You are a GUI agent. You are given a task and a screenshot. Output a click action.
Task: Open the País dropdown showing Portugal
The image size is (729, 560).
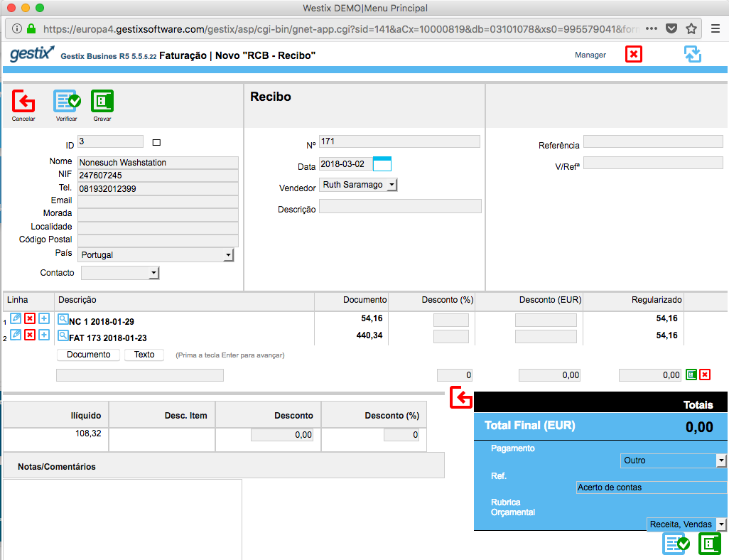(x=157, y=255)
